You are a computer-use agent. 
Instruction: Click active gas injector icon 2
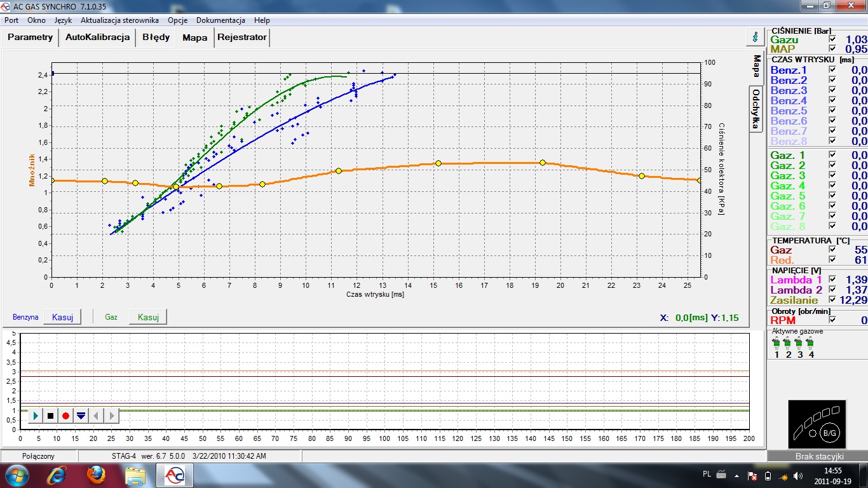click(x=788, y=344)
